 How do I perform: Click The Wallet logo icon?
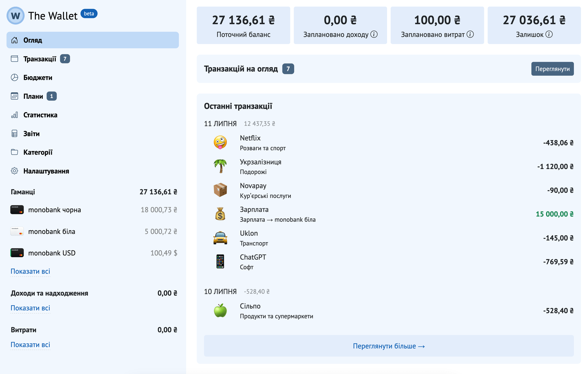(16, 16)
